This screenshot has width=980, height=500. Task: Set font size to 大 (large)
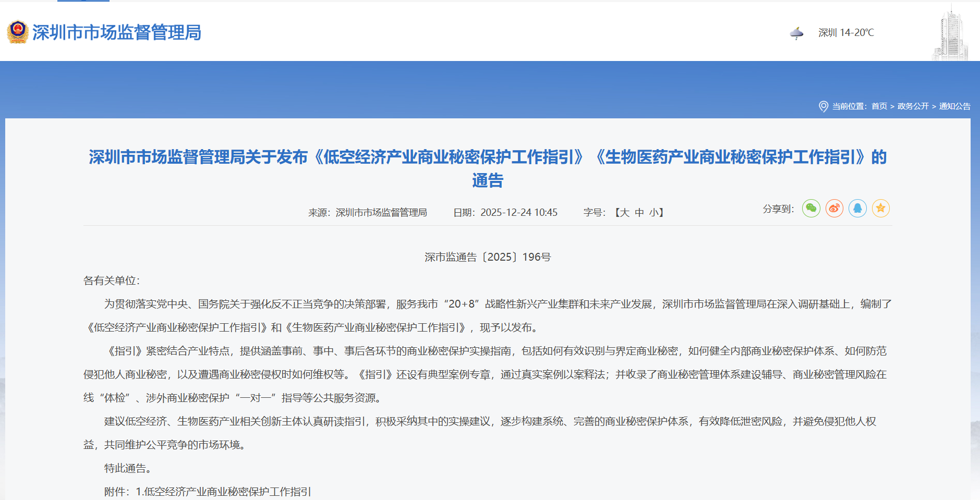[x=624, y=213]
